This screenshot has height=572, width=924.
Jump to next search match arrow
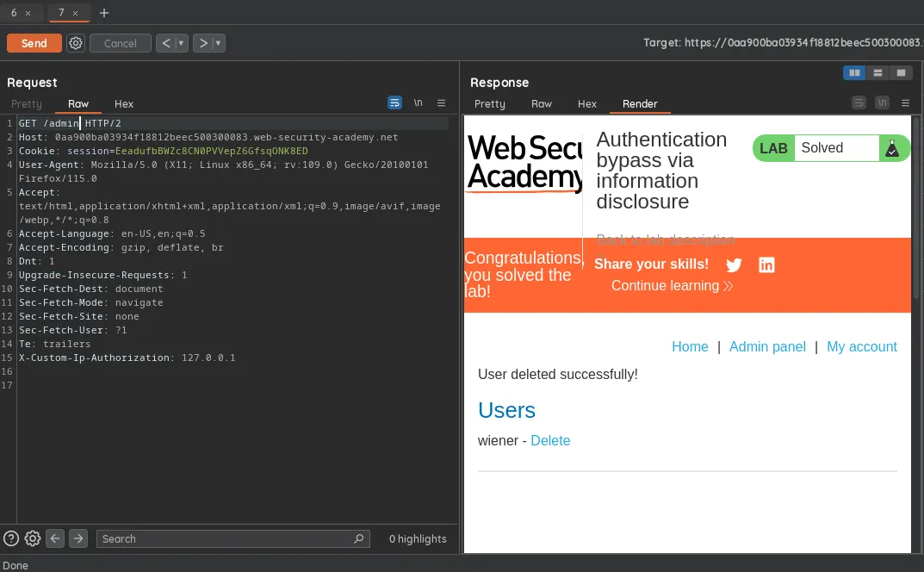(78, 538)
